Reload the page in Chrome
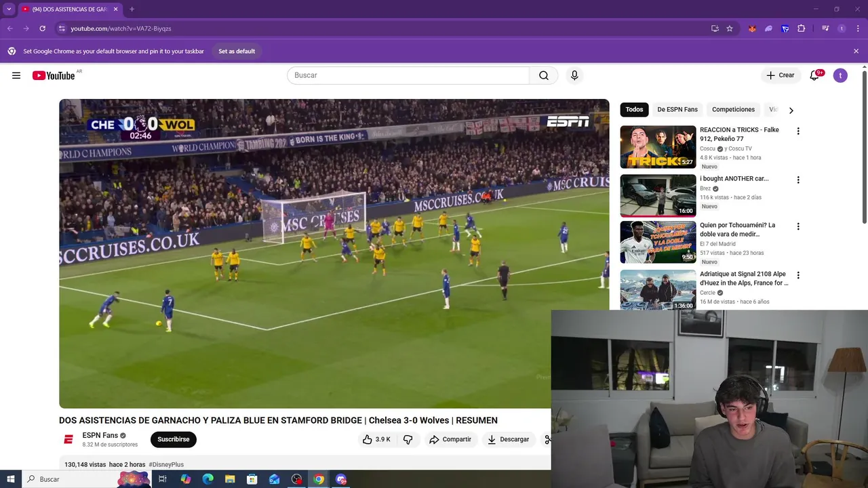The height and width of the screenshot is (488, 868). (42, 28)
